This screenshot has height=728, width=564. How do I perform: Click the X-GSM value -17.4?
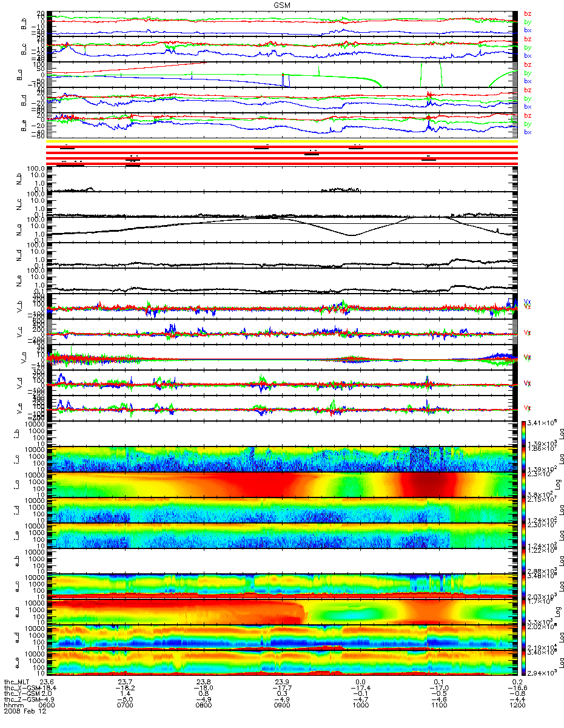360,688
